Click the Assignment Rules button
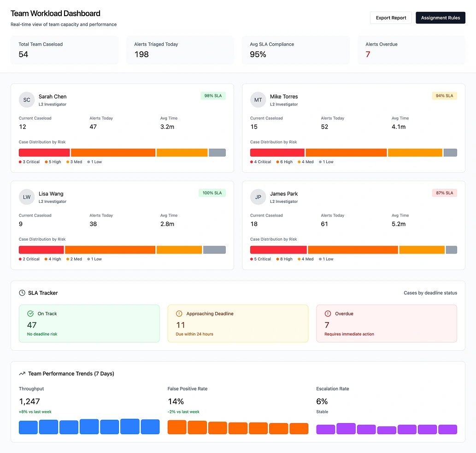The width and height of the screenshot is (476, 453). click(x=440, y=18)
